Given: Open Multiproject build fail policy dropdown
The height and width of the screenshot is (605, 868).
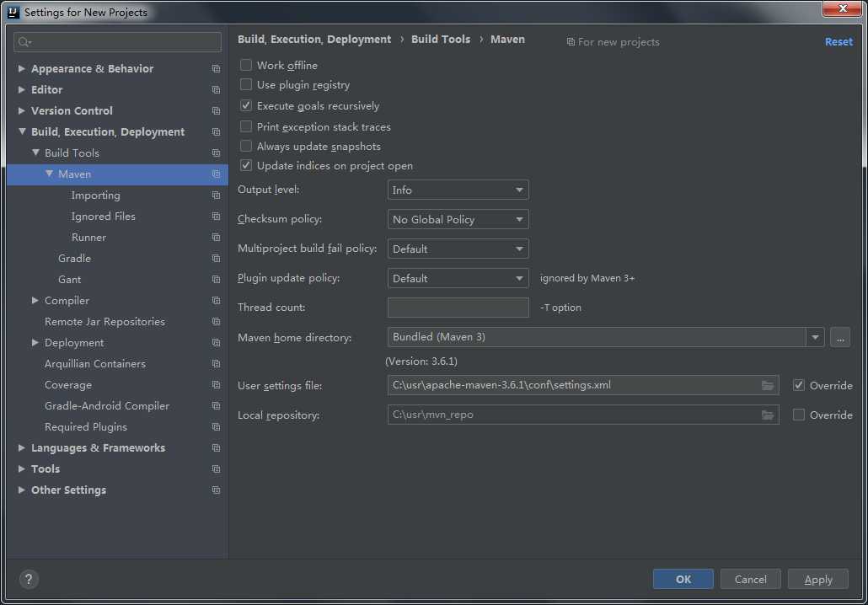Looking at the screenshot, I should coord(458,249).
